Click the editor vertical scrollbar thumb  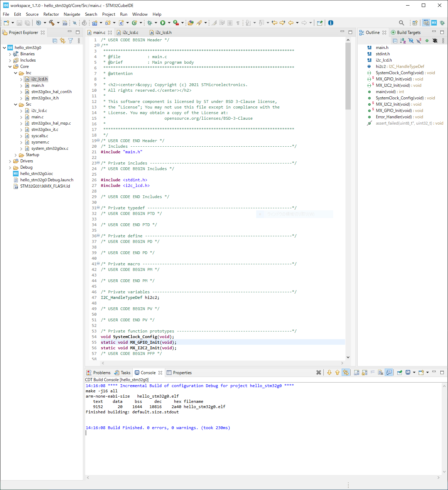click(348, 76)
